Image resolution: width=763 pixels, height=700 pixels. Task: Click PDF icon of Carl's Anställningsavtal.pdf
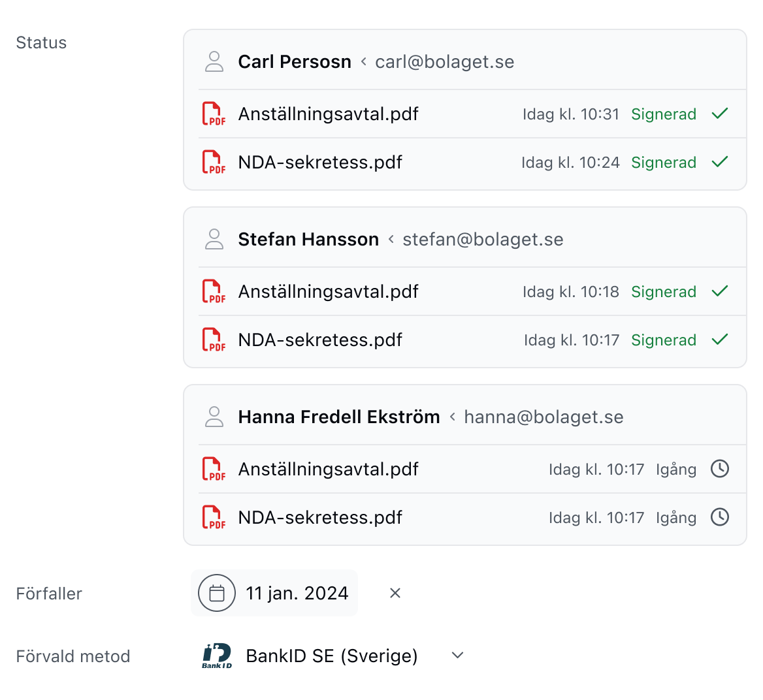(214, 114)
